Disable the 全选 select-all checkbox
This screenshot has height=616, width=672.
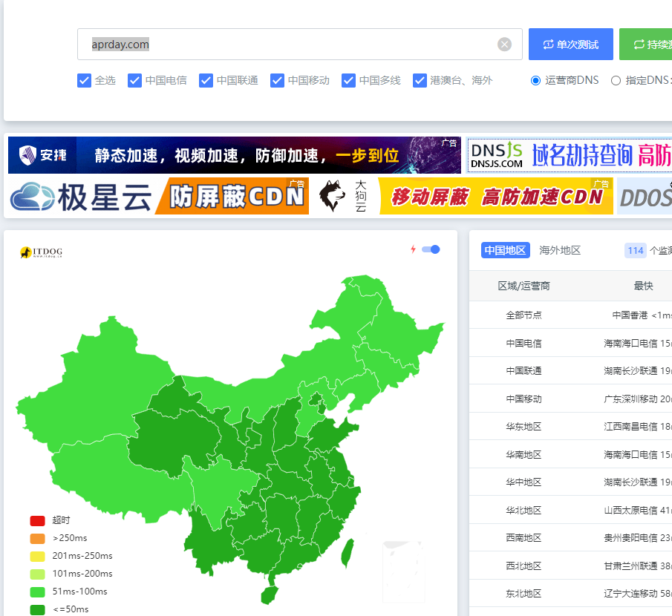pos(85,80)
